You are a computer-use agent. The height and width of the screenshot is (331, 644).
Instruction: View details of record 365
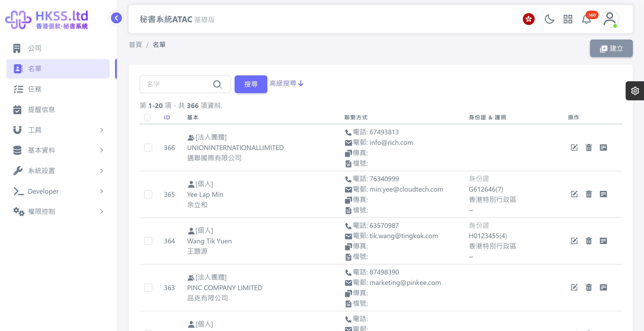coord(603,194)
